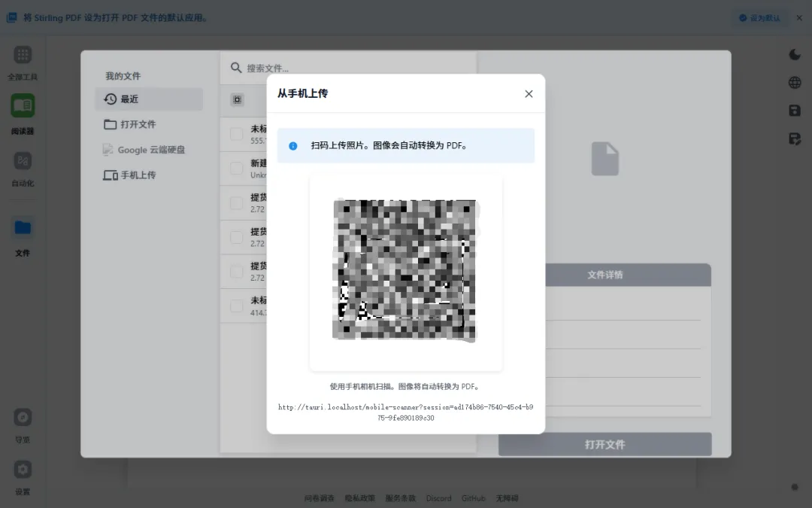812x508 pixels.
Task: Check the first 未标 file row checkbox
Action: 237,134
